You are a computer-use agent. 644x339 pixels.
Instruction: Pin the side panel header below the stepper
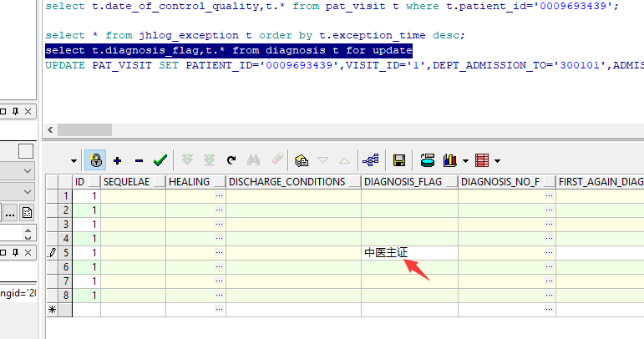tap(15, 252)
